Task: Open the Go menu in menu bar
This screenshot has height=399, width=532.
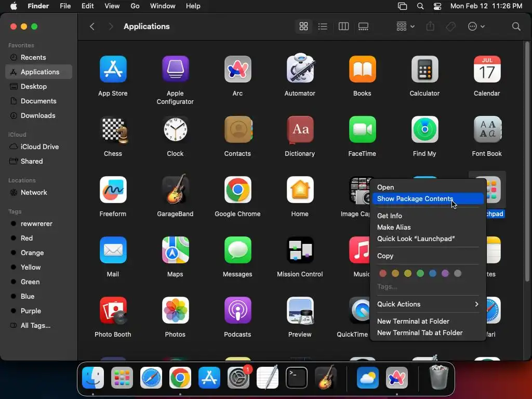Action: click(x=135, y=6)
